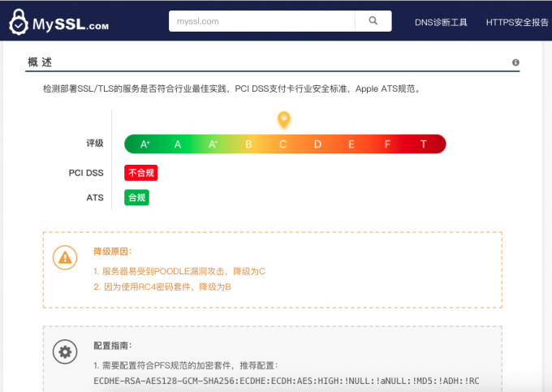The width and height of the screenshot is (552, 392).
Task: Focus the myssl.com search input field
Action: coord(262,21)
